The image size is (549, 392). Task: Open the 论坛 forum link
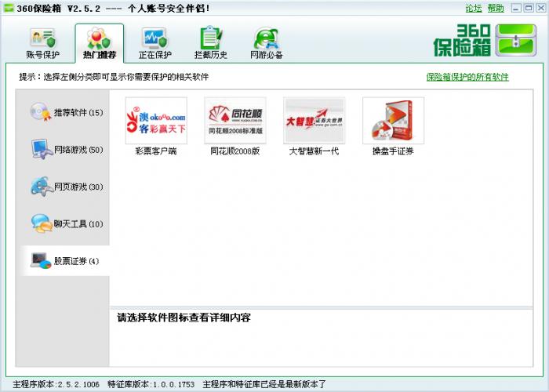tap(474, 8)
